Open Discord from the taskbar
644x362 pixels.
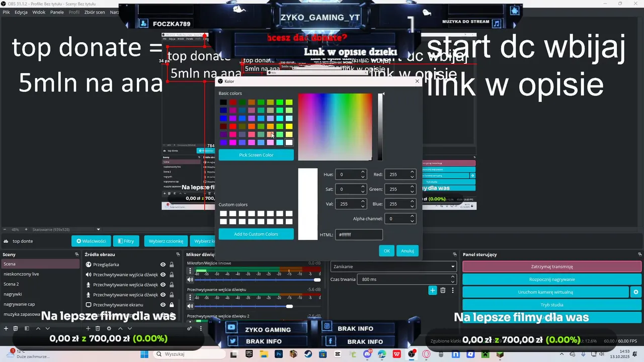click(x=368, y=354)
